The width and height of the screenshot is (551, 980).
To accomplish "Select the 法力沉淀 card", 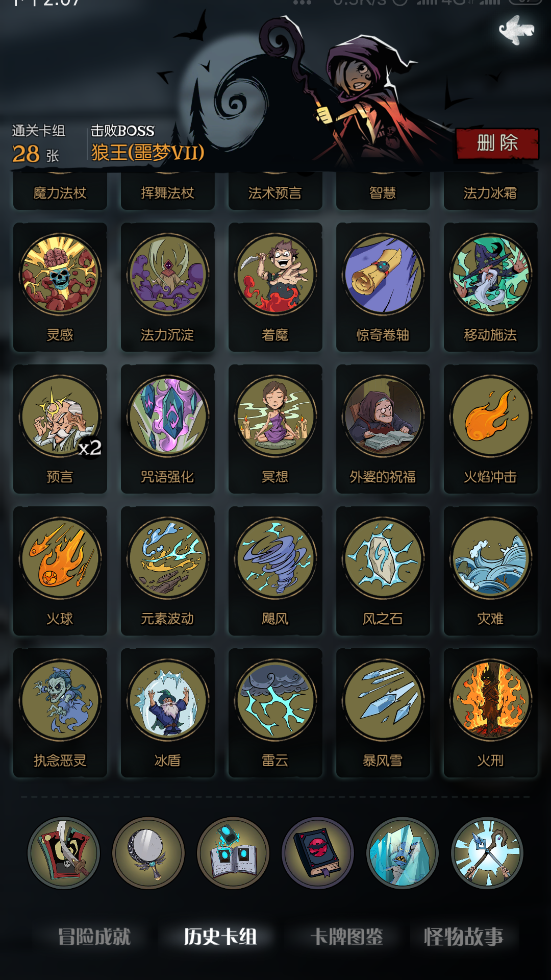I will [167, 287].
